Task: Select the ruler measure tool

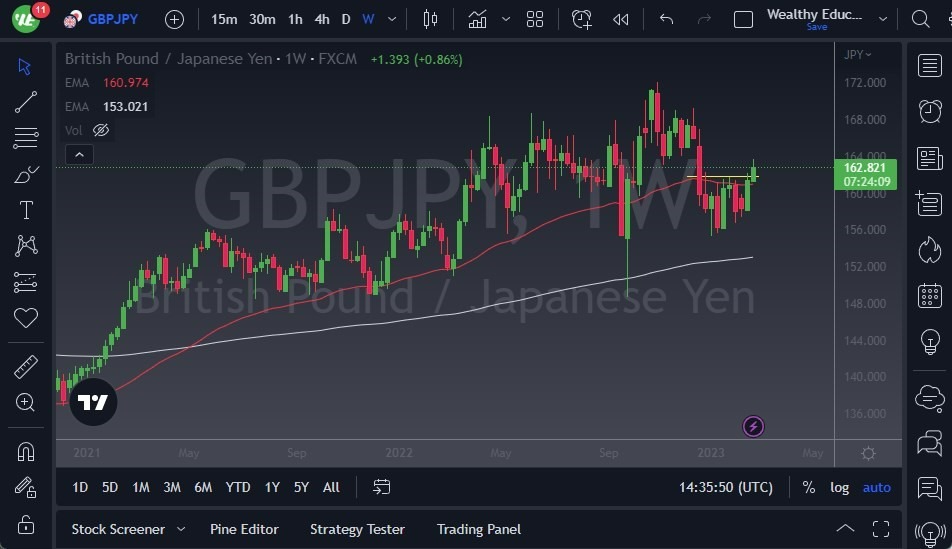Action: pyautogui.click(x=26, y=367)
